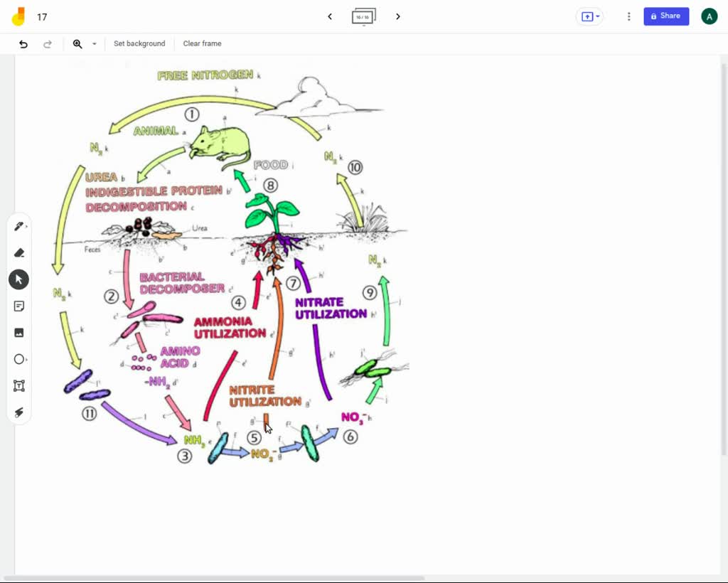Open the Jamboard home logo
This screenshot has height=583, width=728.
pyautogui.click(x=18, y=16)
